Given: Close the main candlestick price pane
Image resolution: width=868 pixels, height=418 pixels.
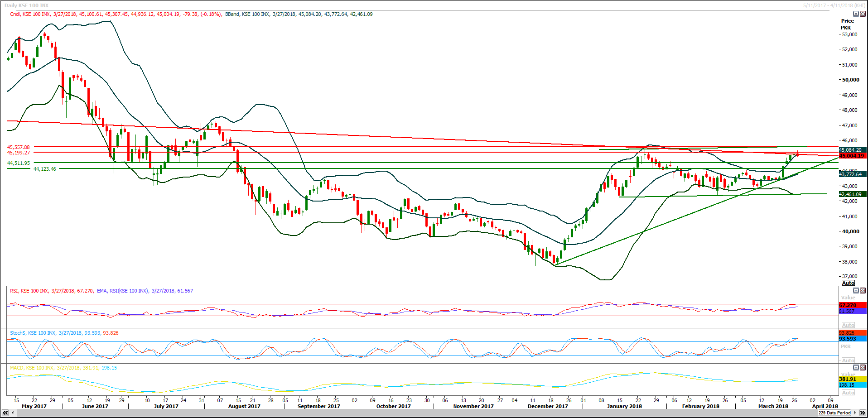Looking at the screenshot, I should coord(863,14).
